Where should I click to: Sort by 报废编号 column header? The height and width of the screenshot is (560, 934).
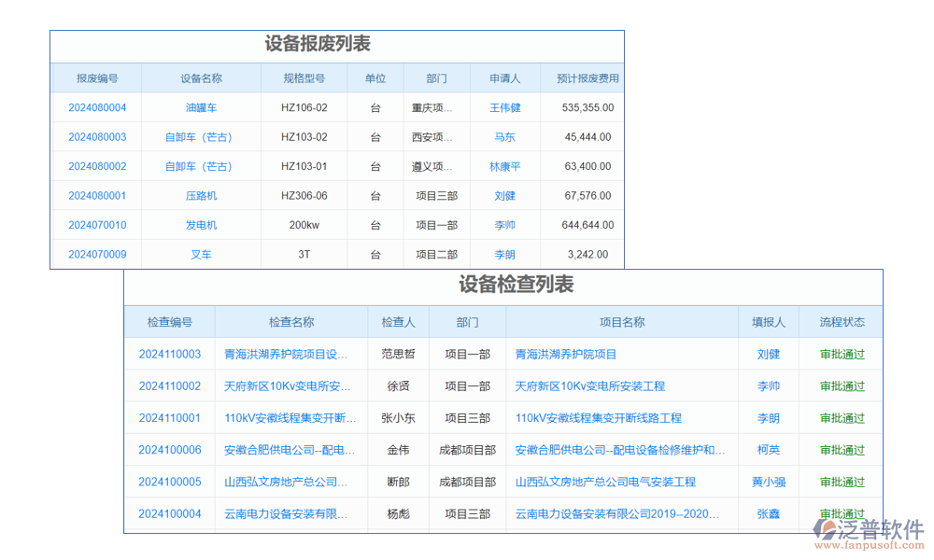pos(96,78)
